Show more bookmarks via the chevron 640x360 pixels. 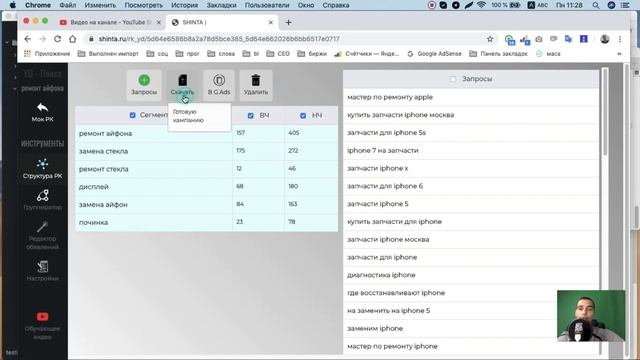(619, 54)
